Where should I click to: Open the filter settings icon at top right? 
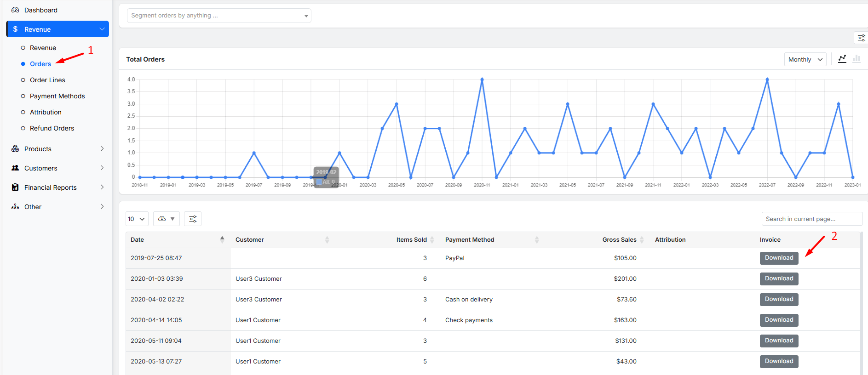[x=861, y=38]
